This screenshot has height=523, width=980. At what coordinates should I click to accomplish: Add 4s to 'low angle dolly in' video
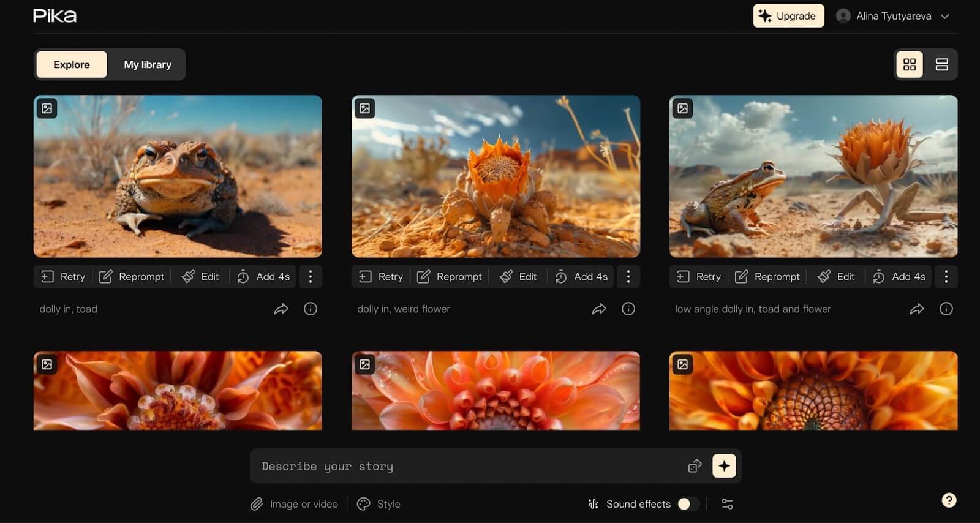pos(899,277)
